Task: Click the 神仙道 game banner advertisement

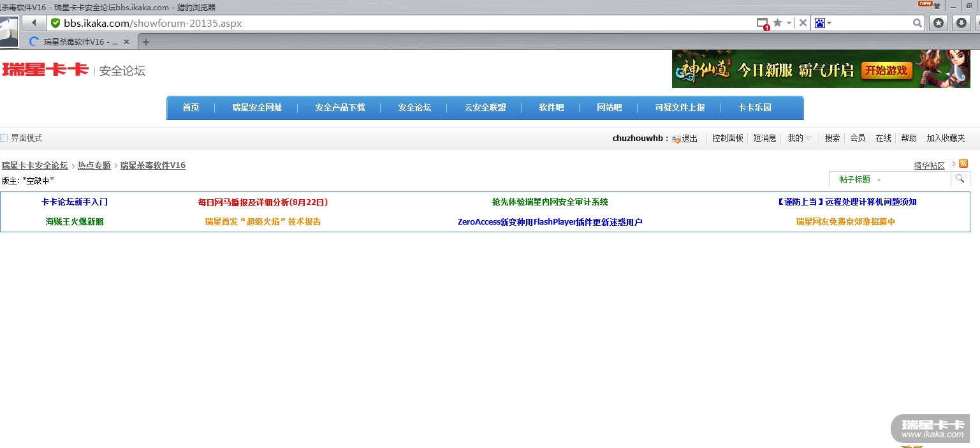Action: click(x=821, y=69)
